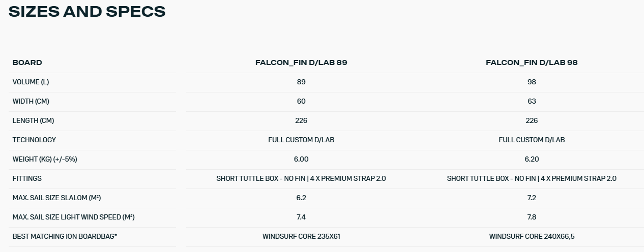Click the 89 volume value cell
The width and height of the screenshot is (644, 252).
301,82
